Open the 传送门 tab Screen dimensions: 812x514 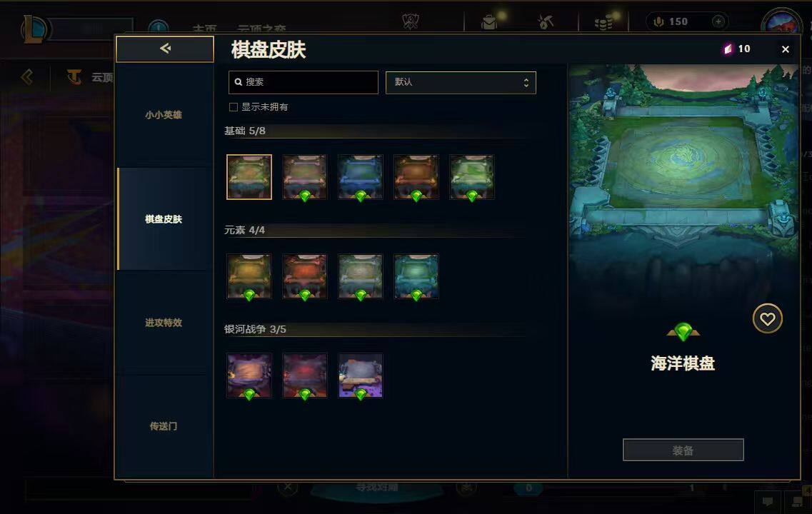[164, 426]
